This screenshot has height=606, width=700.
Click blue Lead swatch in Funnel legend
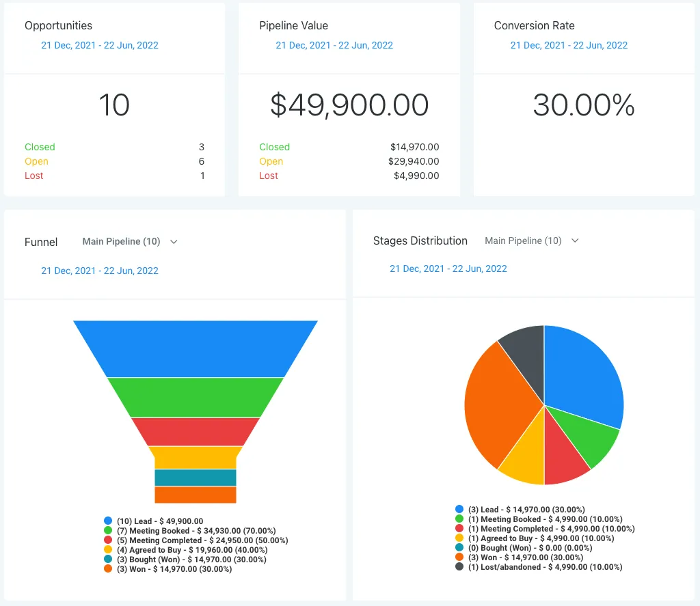107,521
